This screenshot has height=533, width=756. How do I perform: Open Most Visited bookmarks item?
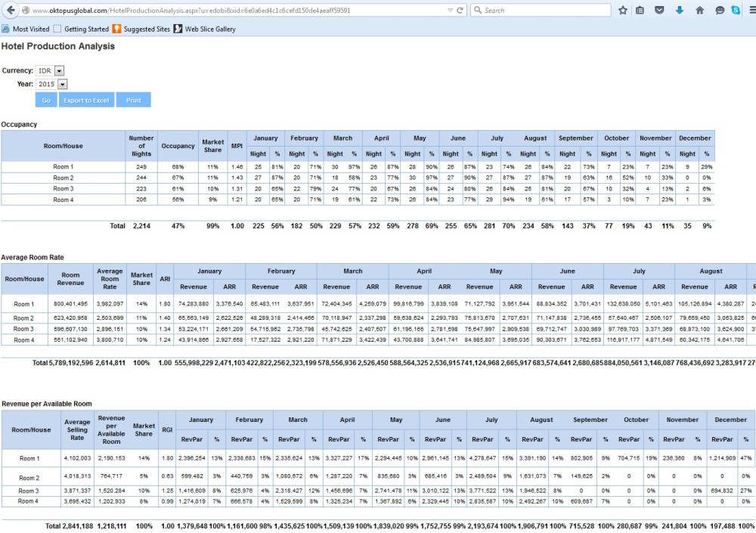26,29
